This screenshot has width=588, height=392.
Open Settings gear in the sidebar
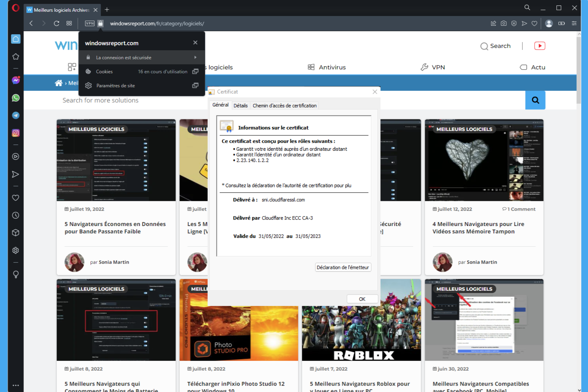[x=16, y=251]
